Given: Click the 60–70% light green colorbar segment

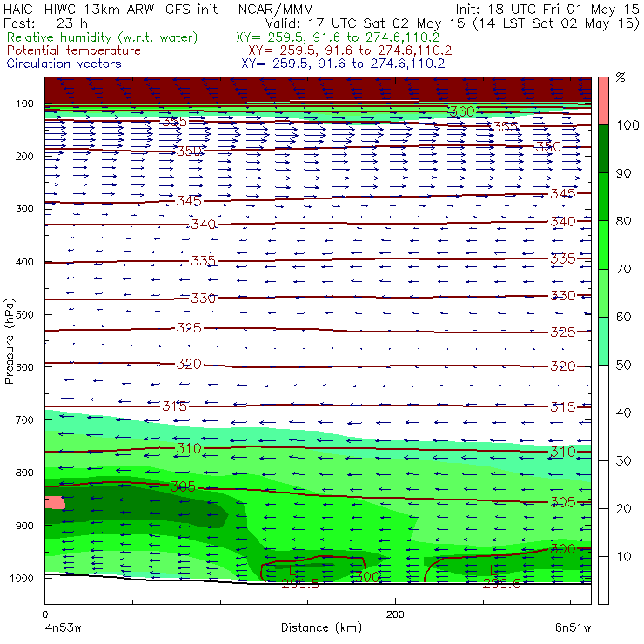Looking at the screenshot, I should point(603,292).
